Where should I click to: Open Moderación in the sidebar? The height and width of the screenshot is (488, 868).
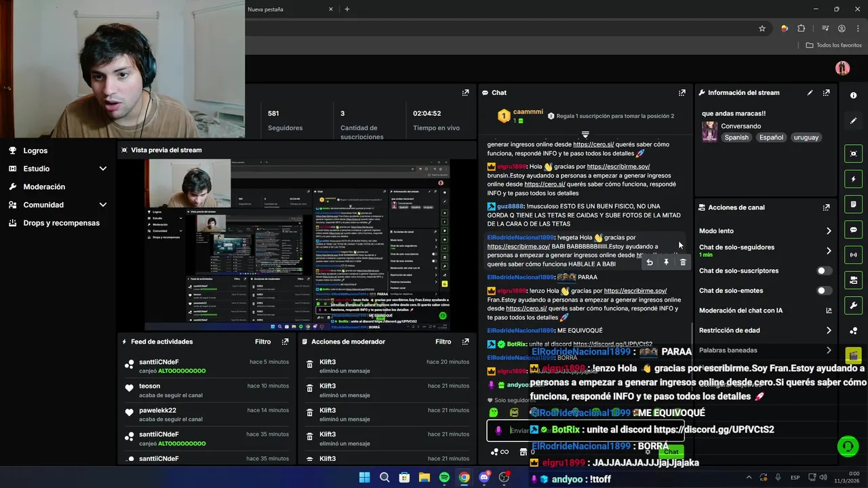point(44,186)
